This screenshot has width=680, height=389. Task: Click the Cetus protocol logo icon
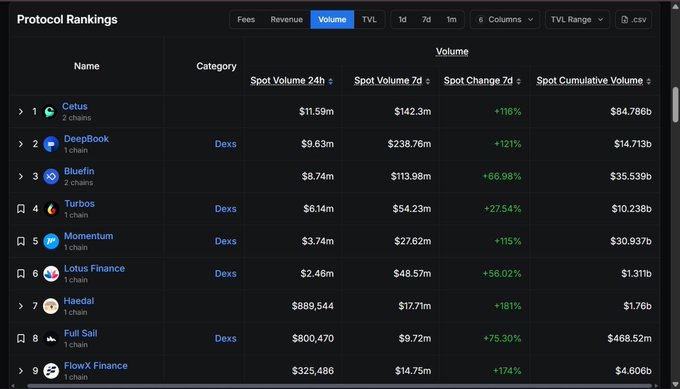(49, 112)
